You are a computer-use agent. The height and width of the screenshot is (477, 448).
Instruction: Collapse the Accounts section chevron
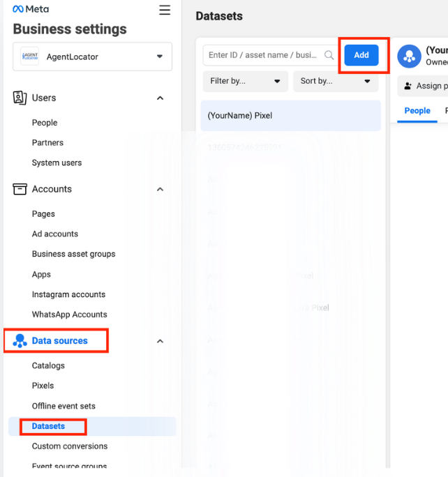[160, 189]
